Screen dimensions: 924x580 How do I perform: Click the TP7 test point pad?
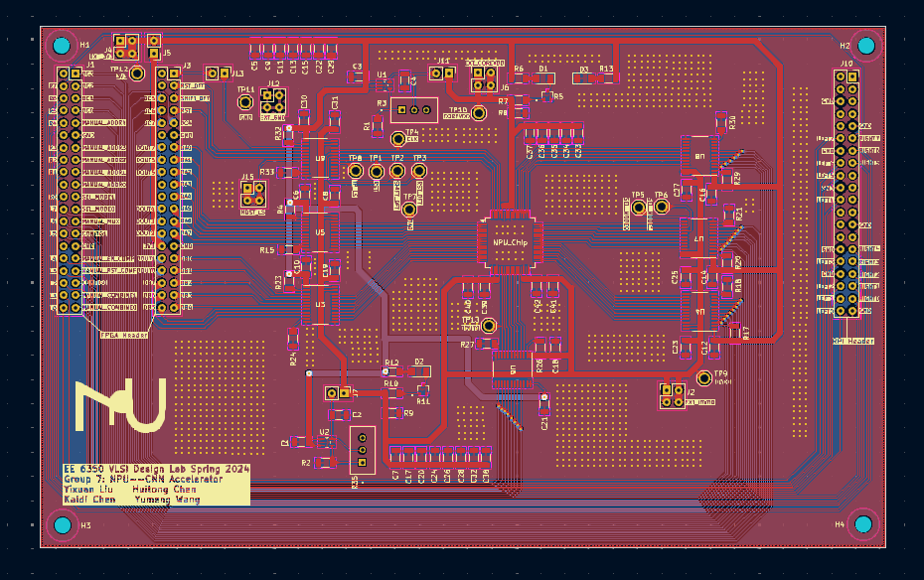(409, 210)
